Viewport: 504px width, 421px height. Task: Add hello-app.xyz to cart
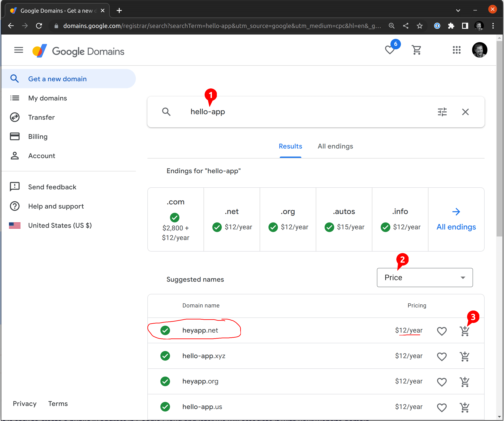(x=465, y=357)
